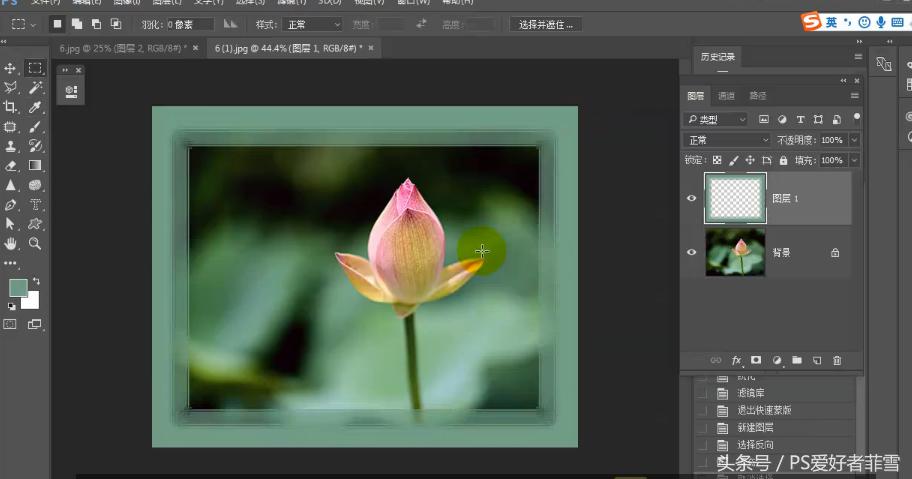Viewport: 912px width, 479px height.
Task: Toggle adjustment layer filter
Action: [x=782, y=119]
